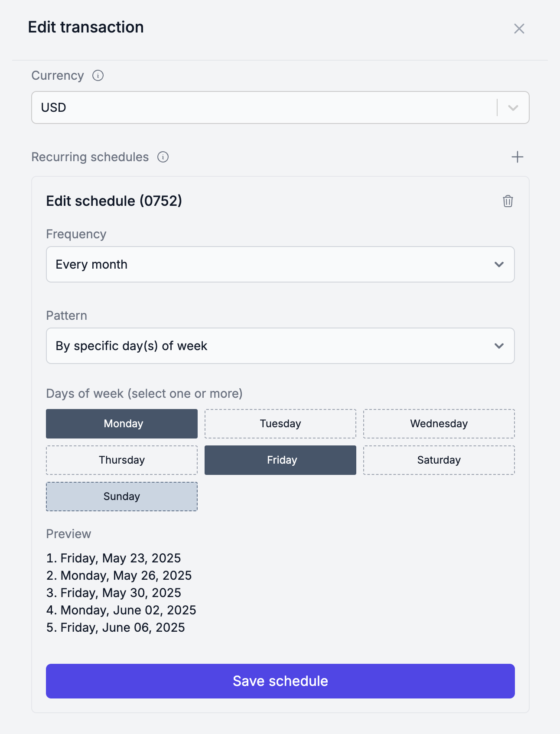Click the Save schedule button
Screen dimensions: 560x734
[280, 681]
